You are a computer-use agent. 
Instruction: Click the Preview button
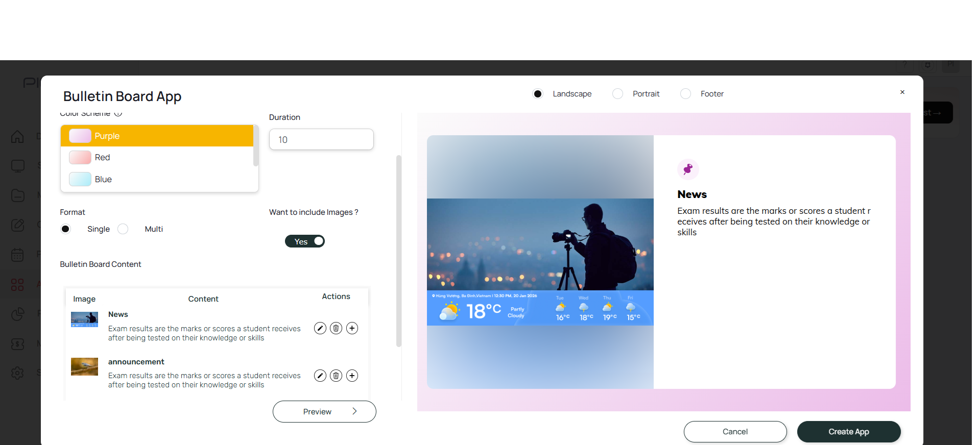click(324, 412)
